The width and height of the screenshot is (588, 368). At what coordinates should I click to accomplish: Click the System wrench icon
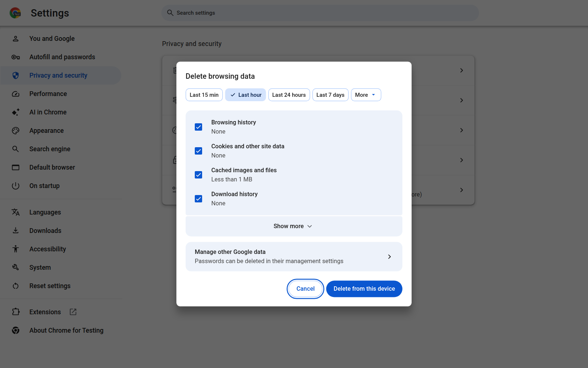point(15,268)
